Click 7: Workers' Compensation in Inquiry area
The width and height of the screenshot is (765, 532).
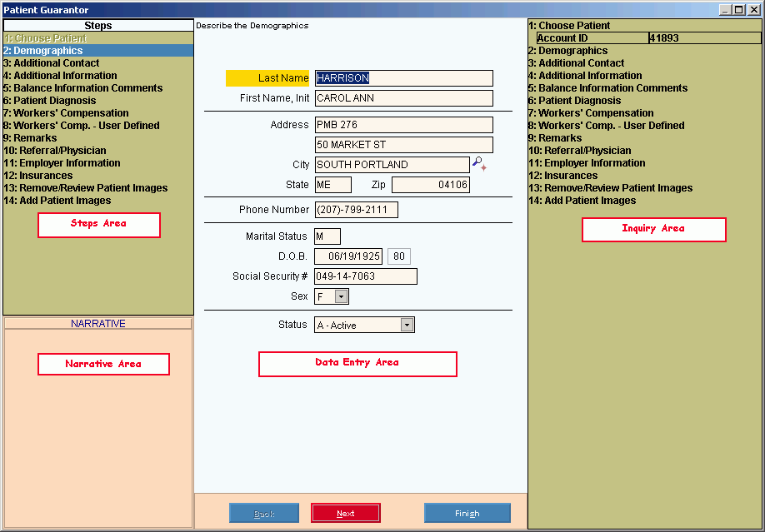591,113
